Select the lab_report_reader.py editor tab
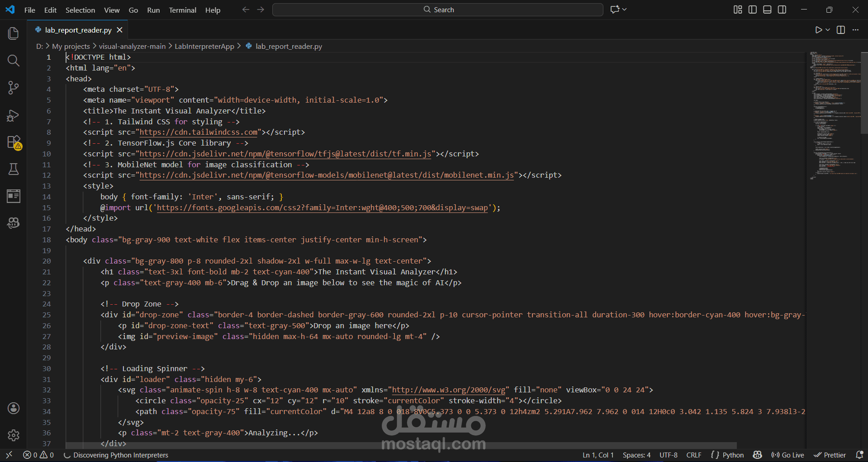The width and height of the screenshot is (868, 462). (x=78, y=30)
